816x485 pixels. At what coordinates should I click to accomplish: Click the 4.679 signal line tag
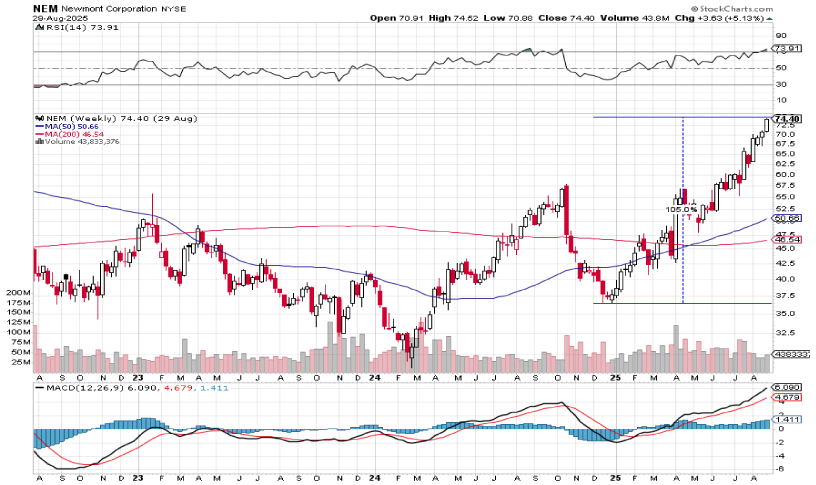[786, 398]
